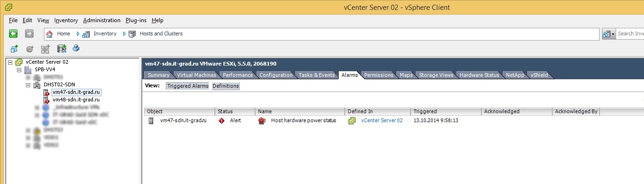Switch to the Maps tab
The height and width of the screenshot is (184, 644).
pyautogui.click(x=406, y=75)
